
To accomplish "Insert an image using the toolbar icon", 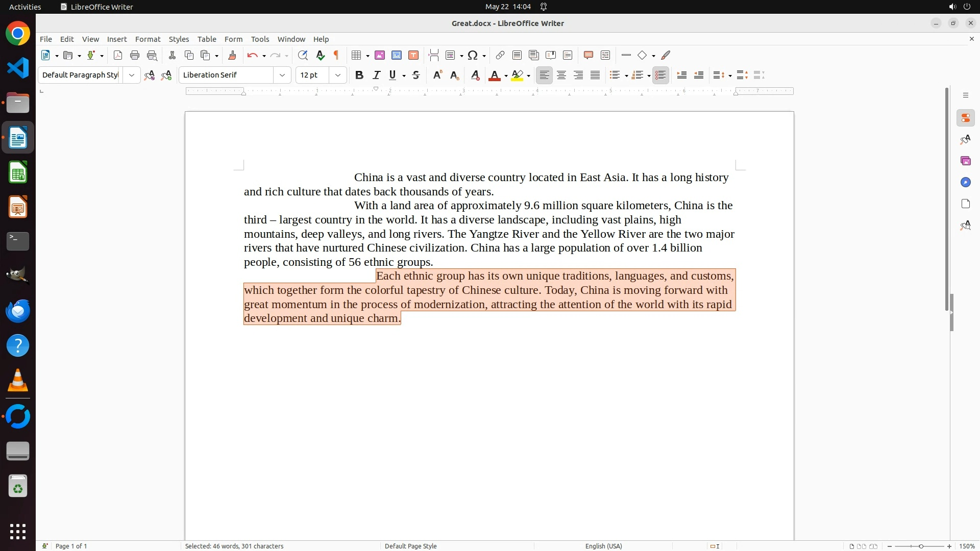I will click(x=380, y=55).
